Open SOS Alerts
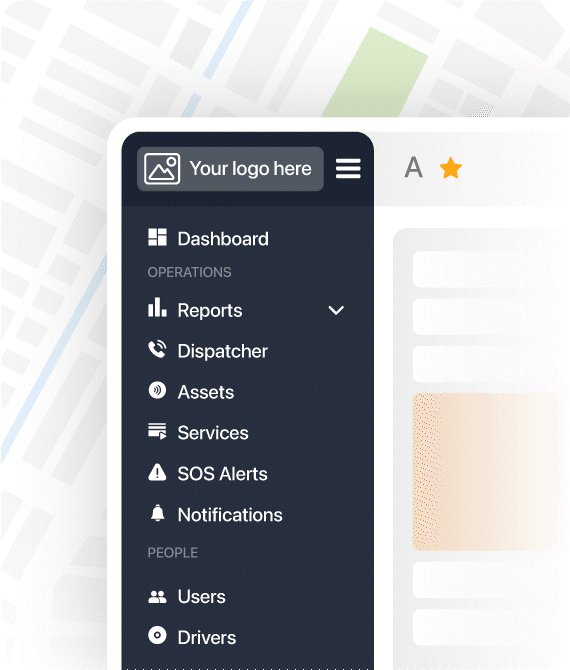The width and height of the screenshot is (570, 670). tap(223, 474)
